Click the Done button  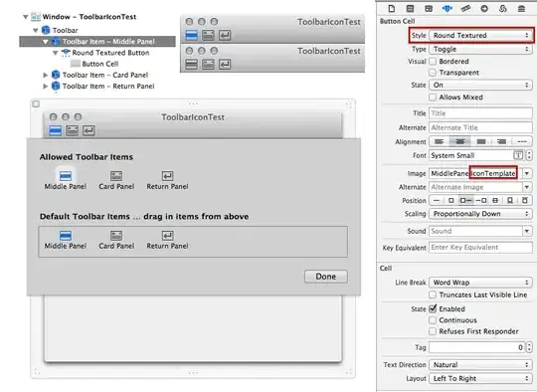pyautogui.click(x=326, y=277)
